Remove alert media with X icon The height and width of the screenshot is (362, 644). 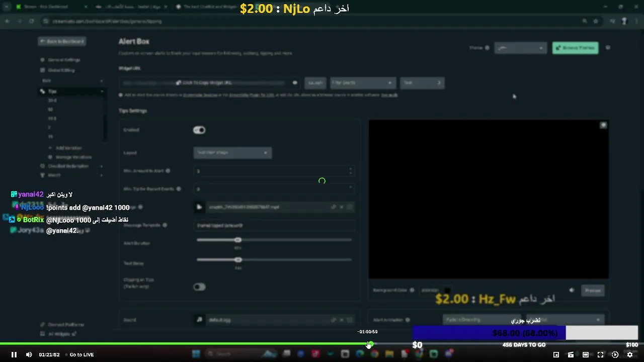[342, 207]
